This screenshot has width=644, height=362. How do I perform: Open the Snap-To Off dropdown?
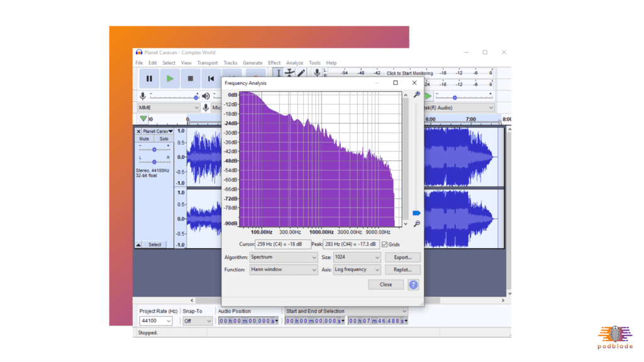point(197,321)
